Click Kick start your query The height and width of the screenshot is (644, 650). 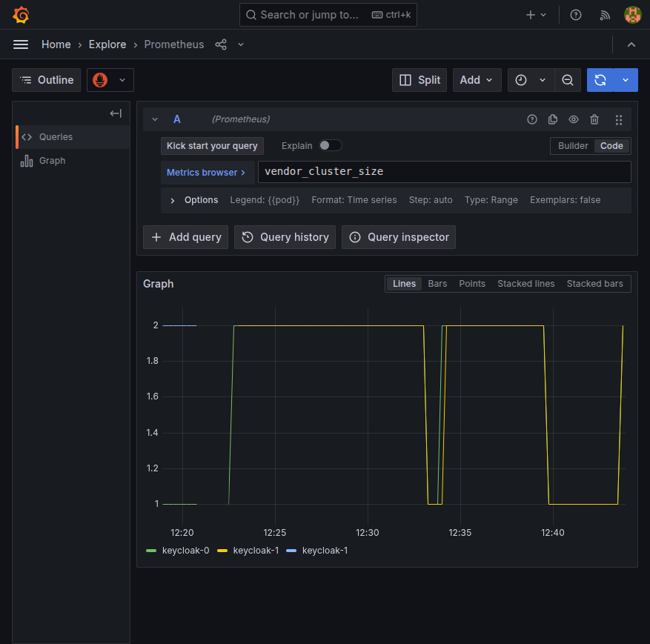pos(212,146)
